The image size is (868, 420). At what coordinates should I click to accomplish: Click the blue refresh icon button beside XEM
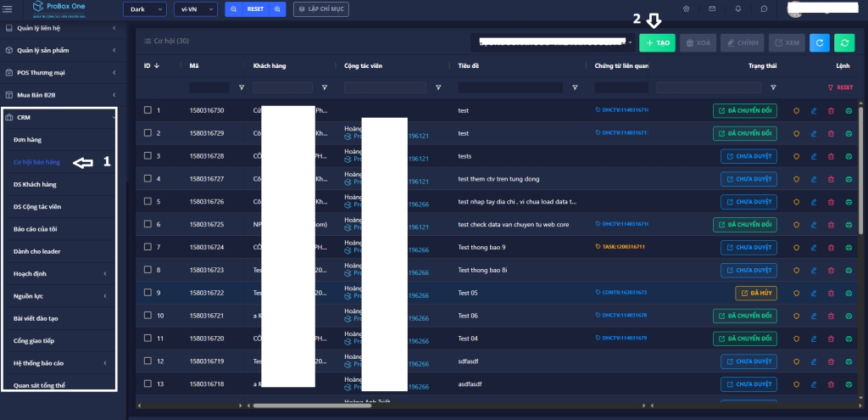click(819, 42)
